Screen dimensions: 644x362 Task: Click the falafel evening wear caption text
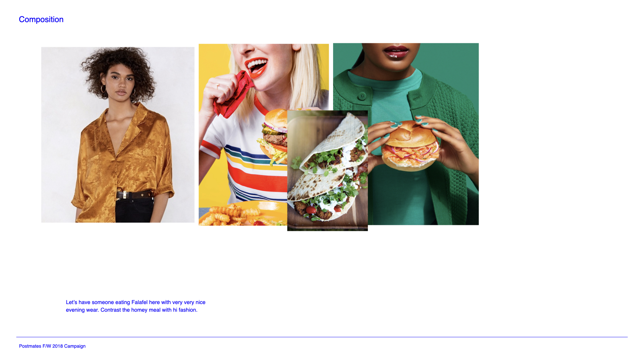pos(136,306)
